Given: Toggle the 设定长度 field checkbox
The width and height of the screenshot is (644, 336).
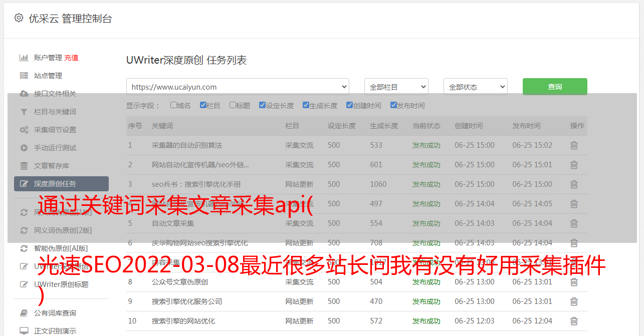Looking at the screenshot, I should coord(262,105).
